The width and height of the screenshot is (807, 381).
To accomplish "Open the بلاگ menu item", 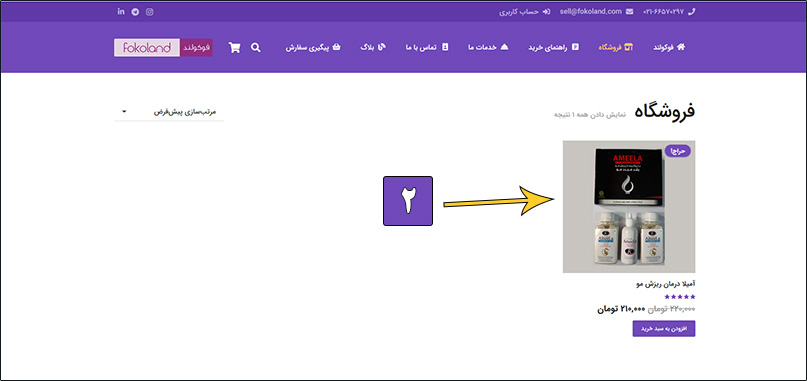I will 373,47.
